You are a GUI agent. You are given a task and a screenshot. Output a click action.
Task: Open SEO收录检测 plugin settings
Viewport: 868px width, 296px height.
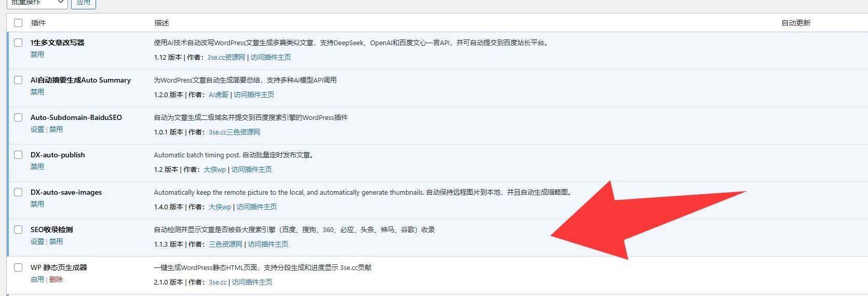[x=37, y=241]
